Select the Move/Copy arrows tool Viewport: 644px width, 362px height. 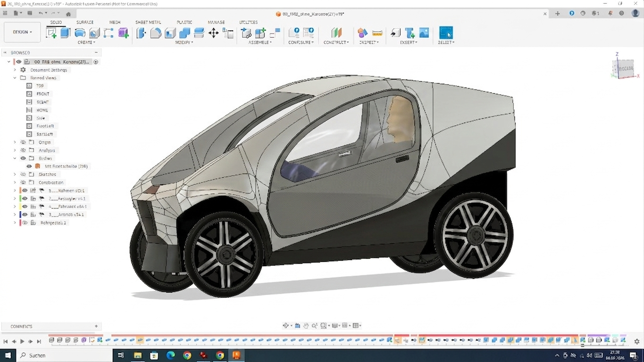213,33
